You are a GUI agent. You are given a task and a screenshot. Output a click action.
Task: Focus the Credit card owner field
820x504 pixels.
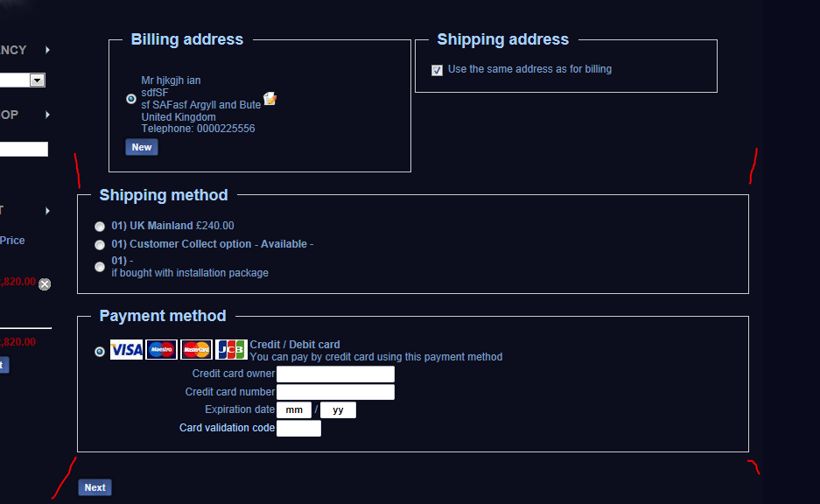(x=335, y=374)
